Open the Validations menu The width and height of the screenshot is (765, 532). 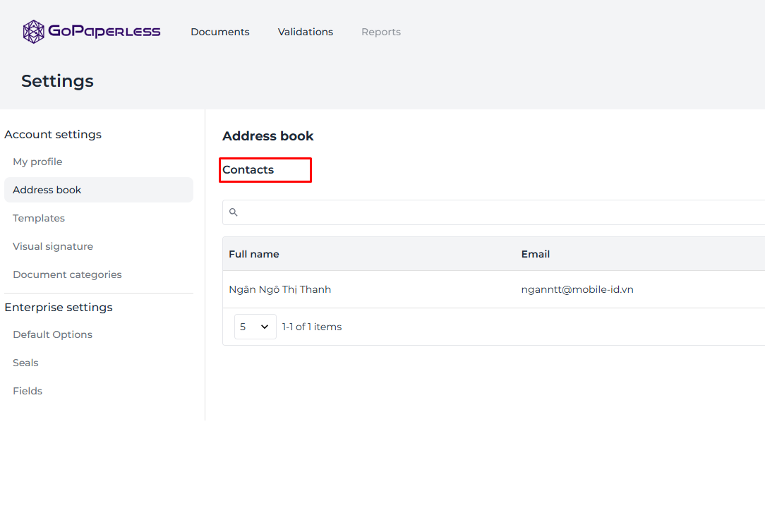click(306, 32)
